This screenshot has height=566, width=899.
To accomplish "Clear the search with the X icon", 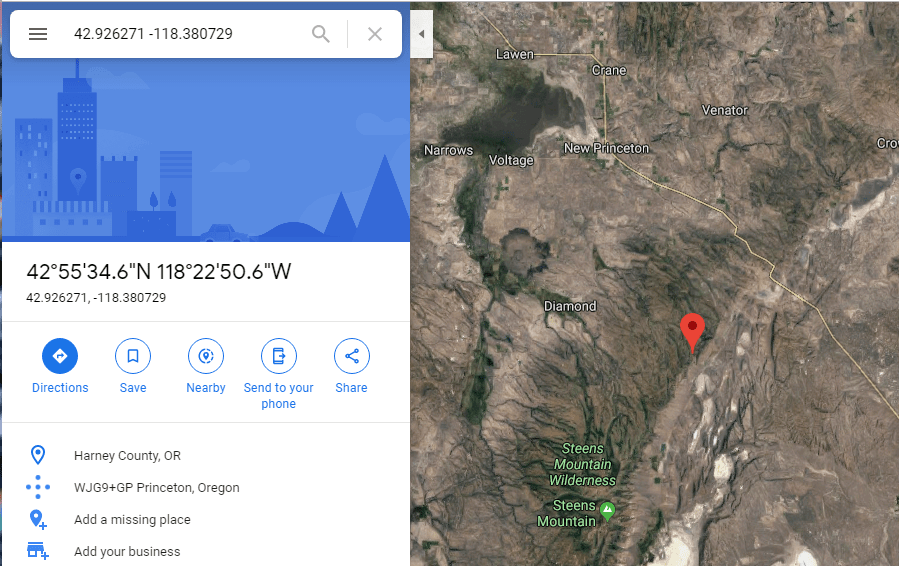I will (375, 34).
